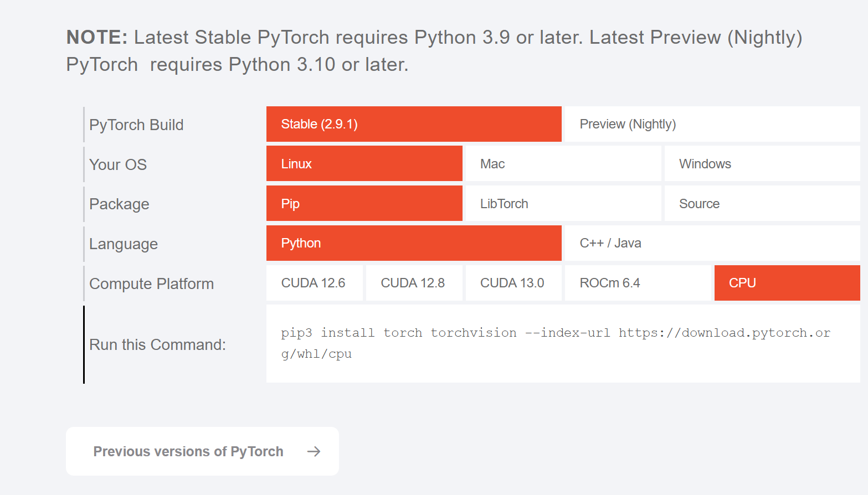
Task: Select Linux as your OS
Action: pos(364,163)
